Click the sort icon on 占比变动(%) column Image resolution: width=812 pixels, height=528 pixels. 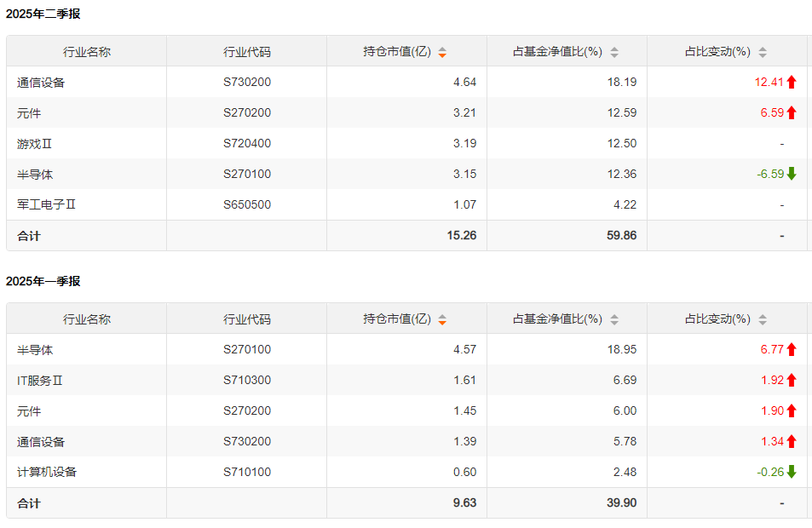coord(762,51)
